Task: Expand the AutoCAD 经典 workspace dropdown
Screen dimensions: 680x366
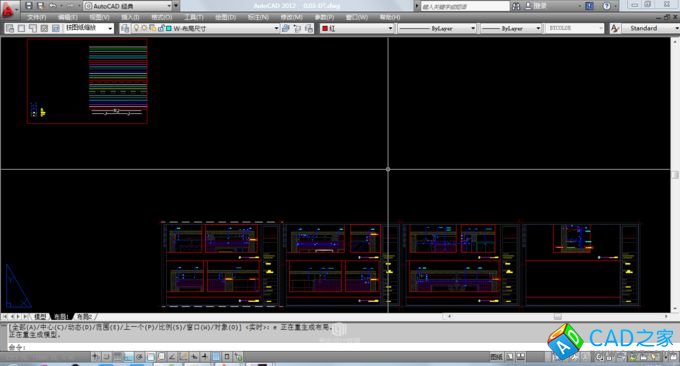Action: click(x=128, y=6)
